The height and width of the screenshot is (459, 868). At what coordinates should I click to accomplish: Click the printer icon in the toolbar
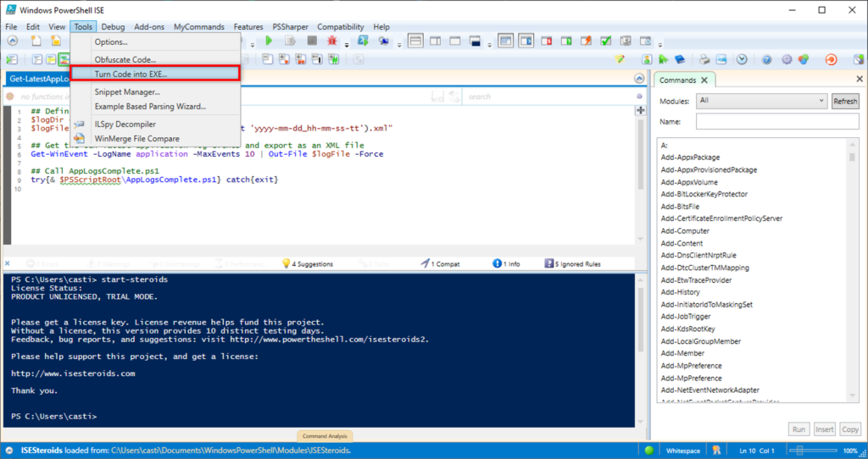[x=704, y=59]
